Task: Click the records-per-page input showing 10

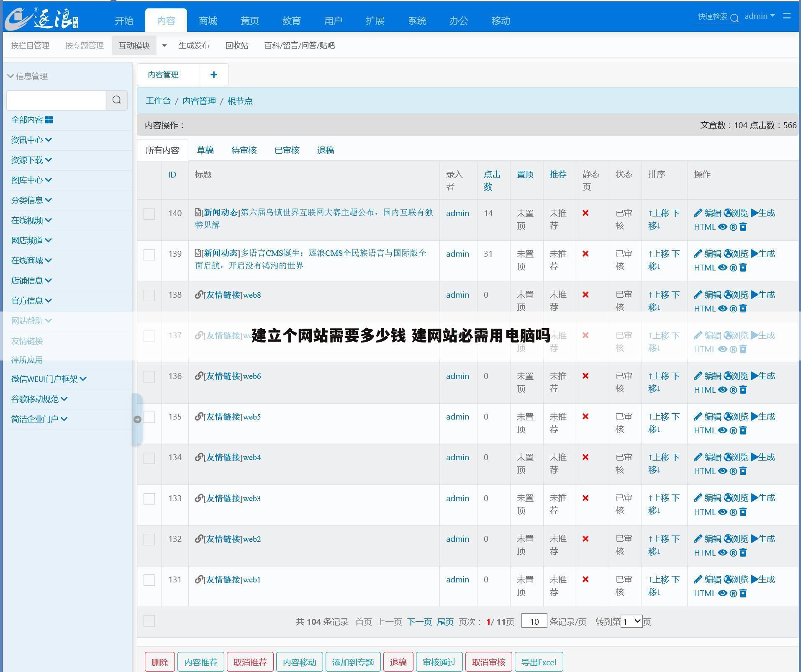Action: [x=534, y=621]
